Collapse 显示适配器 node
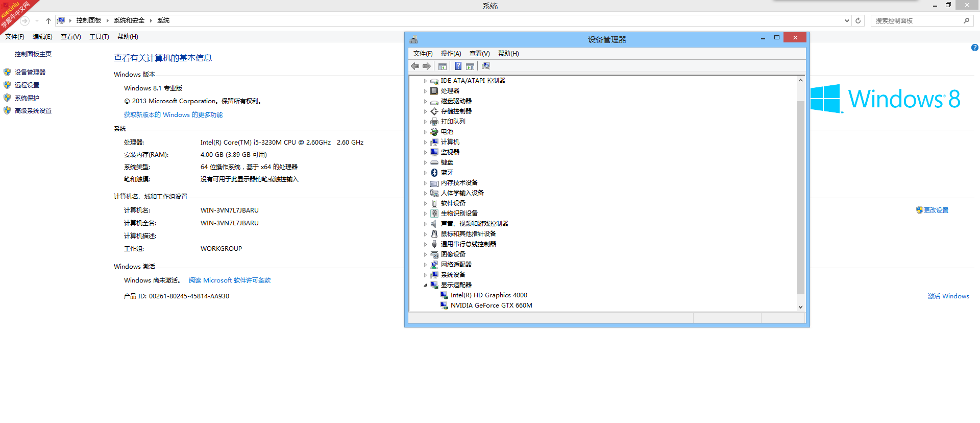 coord(425,285)
